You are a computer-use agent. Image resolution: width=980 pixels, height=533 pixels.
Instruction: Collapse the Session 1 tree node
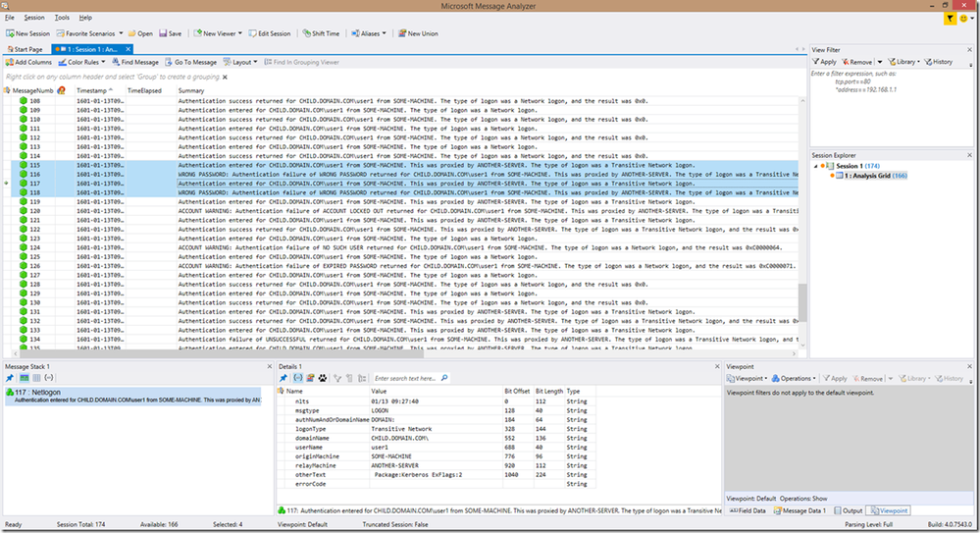pyautogui.click(x=815, y=166)
